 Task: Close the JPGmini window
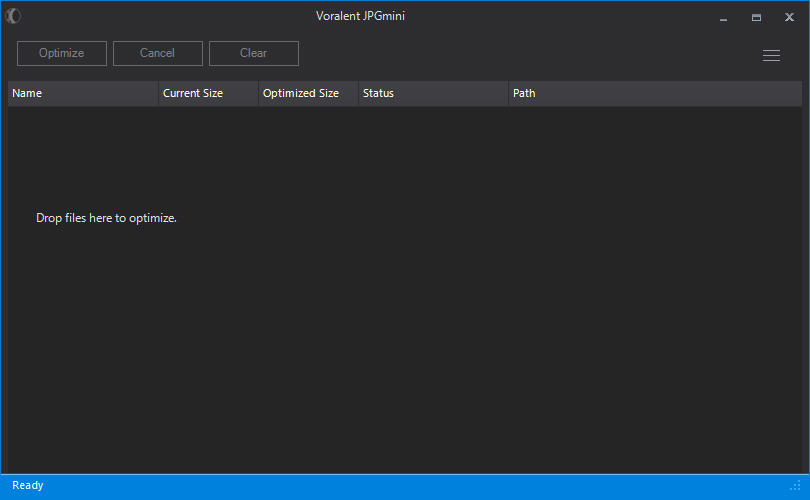coord(789,17)
